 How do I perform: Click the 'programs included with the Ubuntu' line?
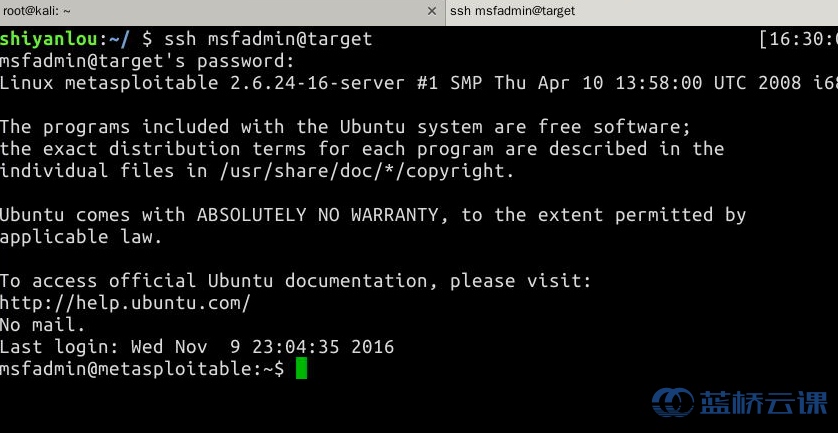point(345,127)
